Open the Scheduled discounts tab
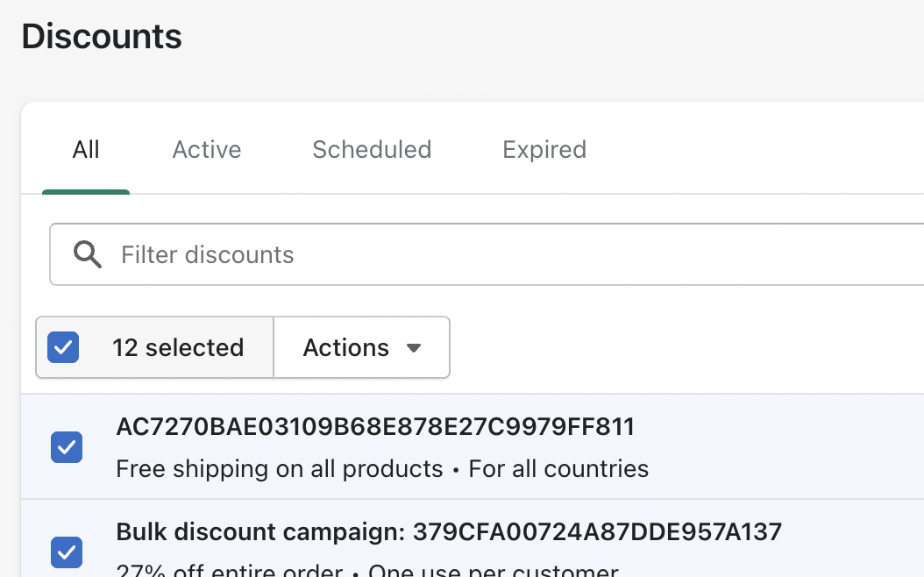Viewport: 924px width, 577px height. (372, 150)
